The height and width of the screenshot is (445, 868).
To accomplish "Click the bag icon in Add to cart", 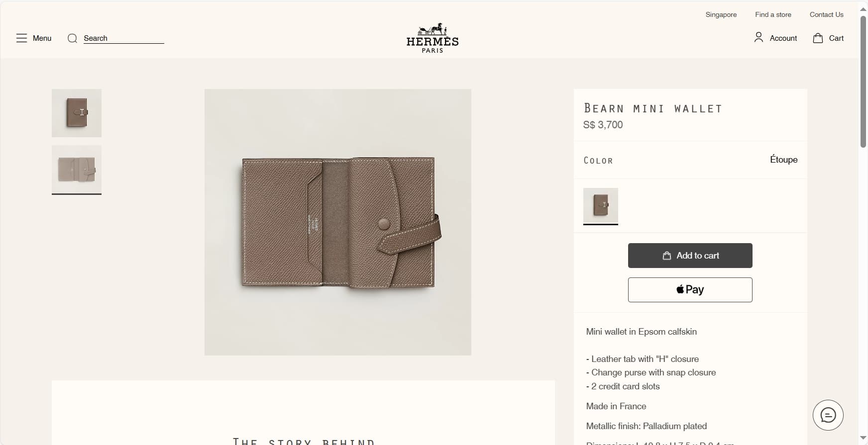I will (x=667, y=256).
